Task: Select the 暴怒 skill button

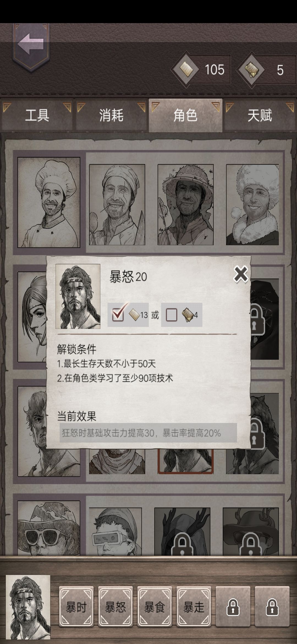Action: coord(116,607)
